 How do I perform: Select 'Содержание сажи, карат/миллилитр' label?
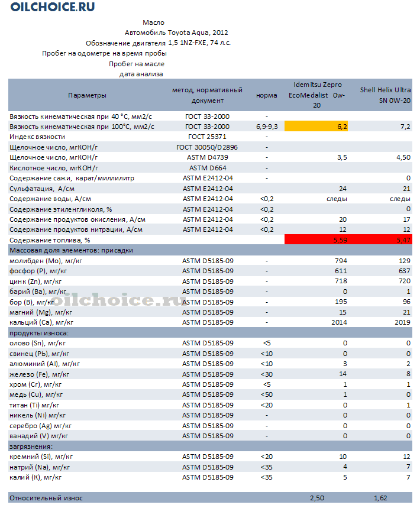72,178
